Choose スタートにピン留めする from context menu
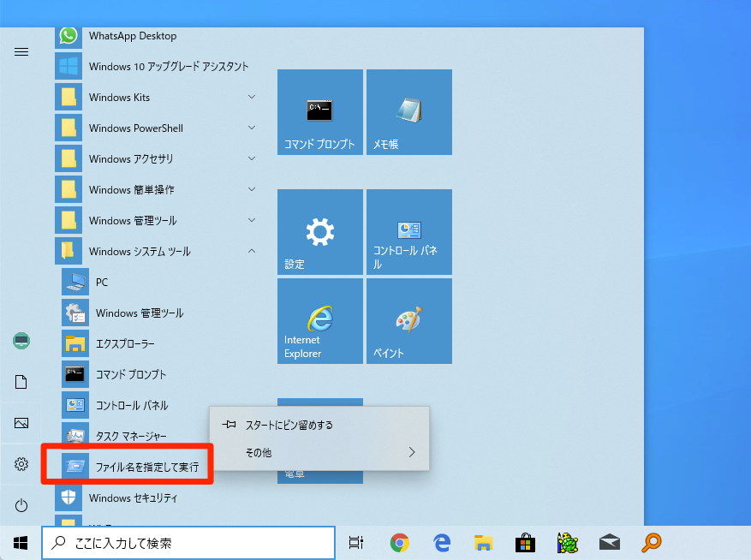751x560 pixels. tap(319, 425)
